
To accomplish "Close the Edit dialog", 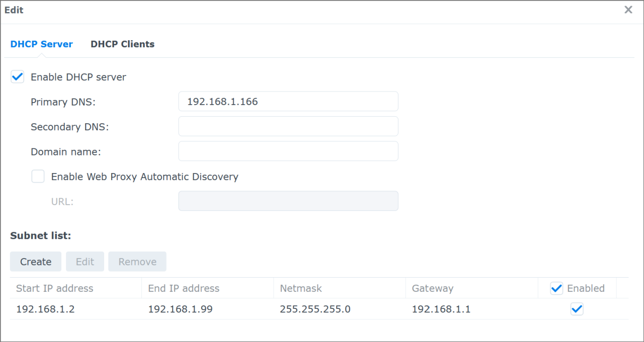I will (628, 10).
